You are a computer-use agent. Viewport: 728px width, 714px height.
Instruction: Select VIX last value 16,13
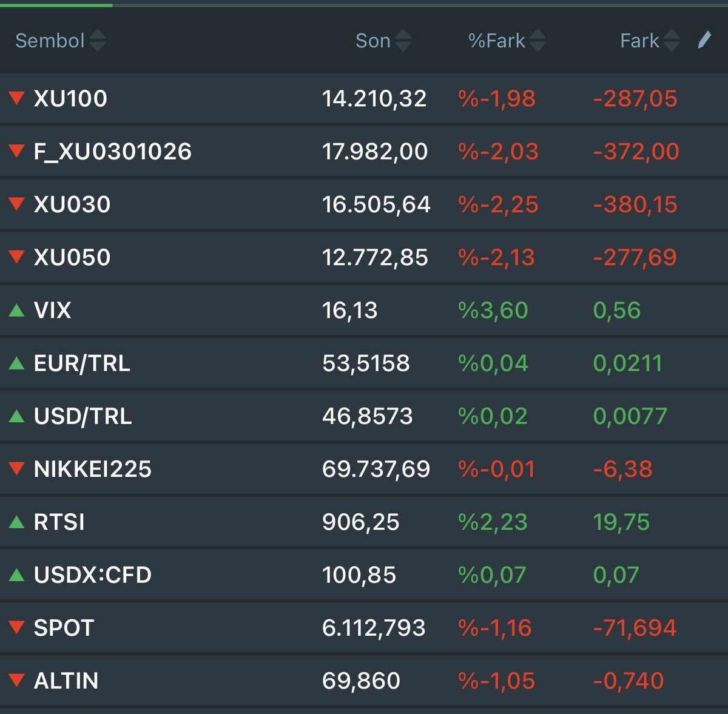[349, 310]
